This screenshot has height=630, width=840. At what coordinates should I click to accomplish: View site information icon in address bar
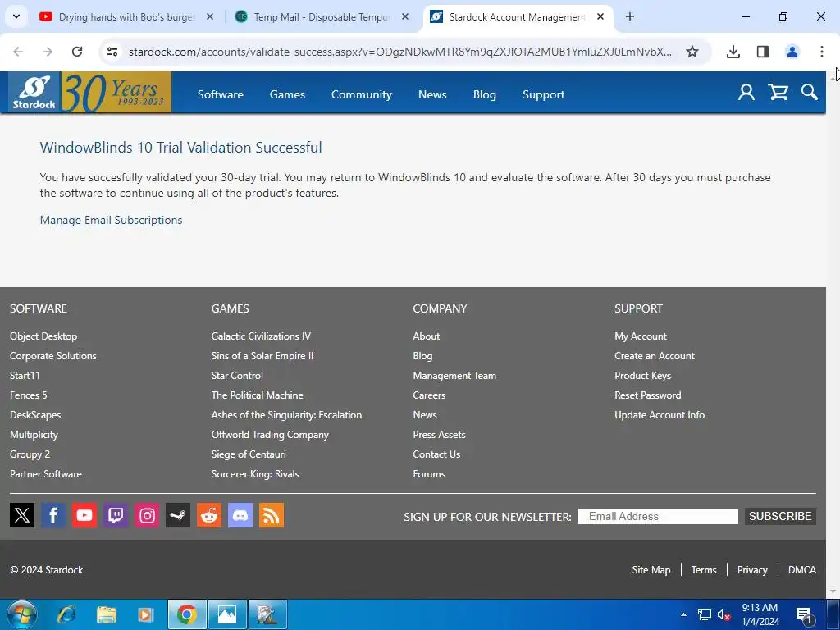[112, 52]
